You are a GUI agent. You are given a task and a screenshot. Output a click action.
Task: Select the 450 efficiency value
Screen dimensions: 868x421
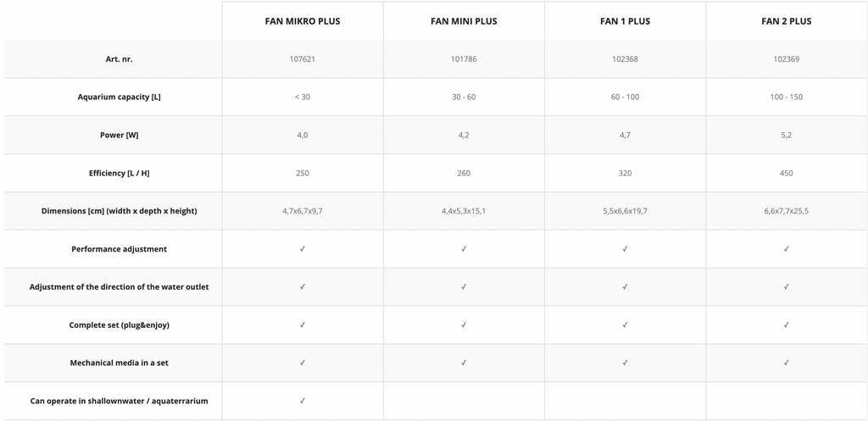click(x=786, y=173)
